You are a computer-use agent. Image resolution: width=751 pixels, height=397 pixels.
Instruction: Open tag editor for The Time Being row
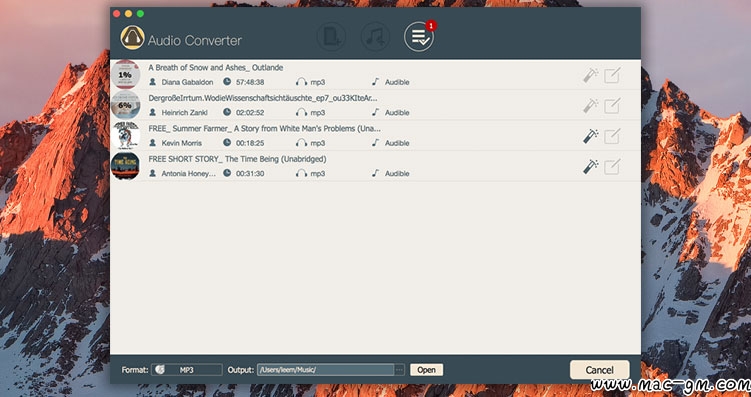(612, 167)
